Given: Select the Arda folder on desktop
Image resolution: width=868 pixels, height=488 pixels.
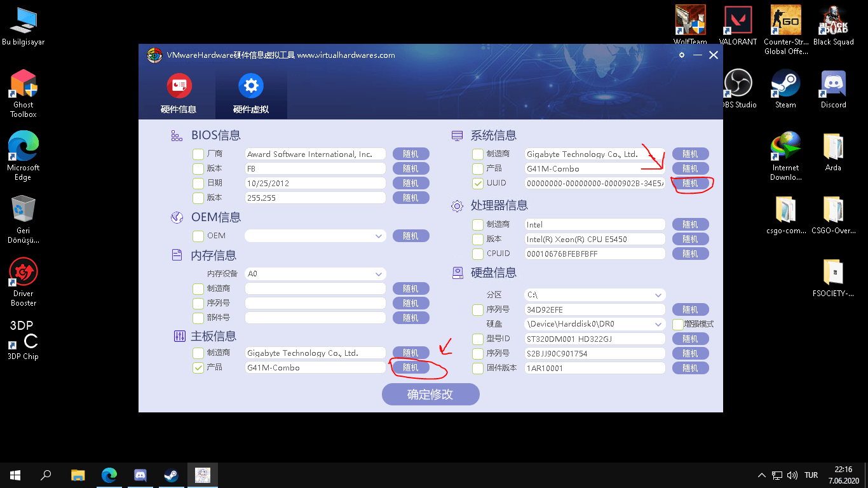Looking at the screenshot, I should click(833, 152).
